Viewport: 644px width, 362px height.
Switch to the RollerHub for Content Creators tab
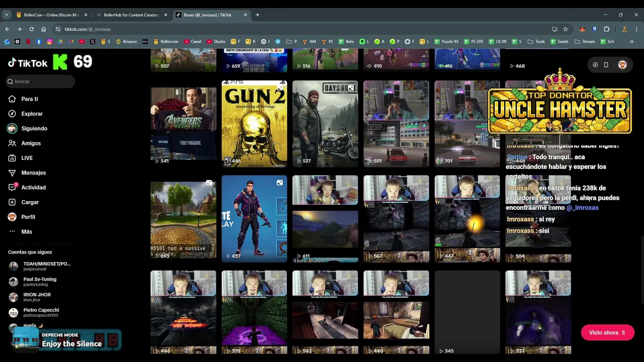pos(131,15)
